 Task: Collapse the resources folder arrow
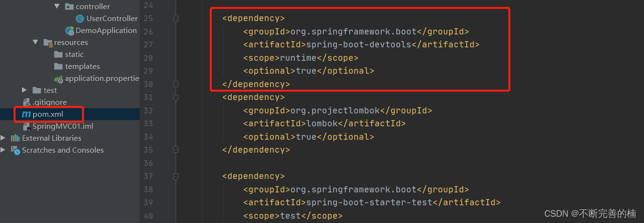pos(35,42)
